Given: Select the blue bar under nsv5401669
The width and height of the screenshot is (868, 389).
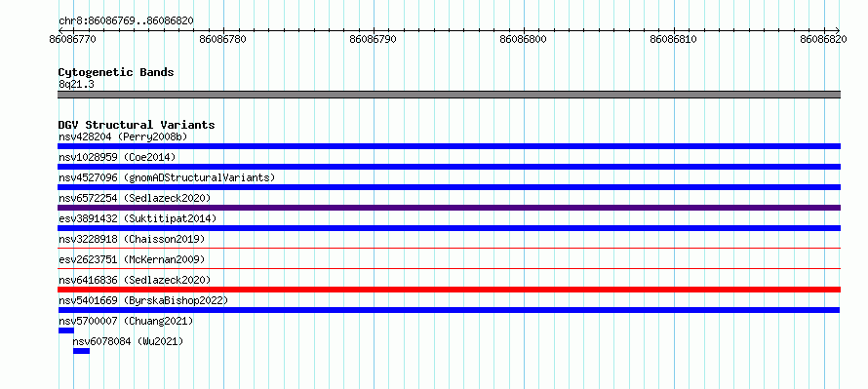Looking at the screenshot, I should 449,310.
